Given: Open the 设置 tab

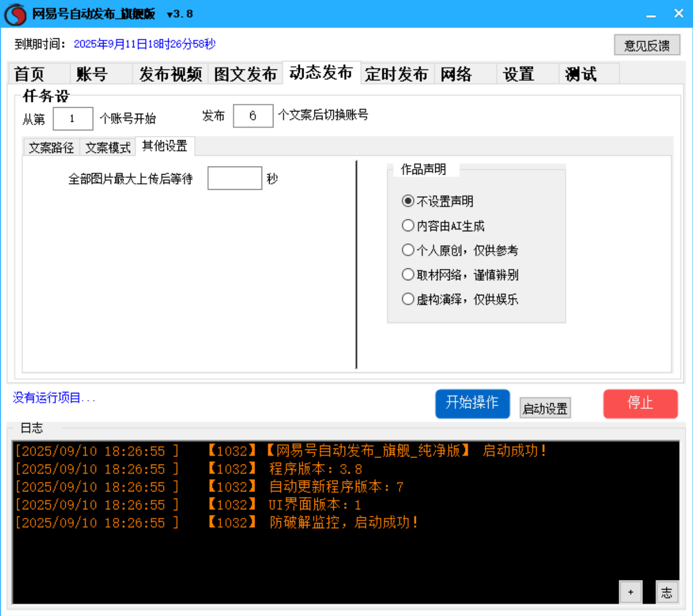Looking at the screenshot, I should pyautogui.click(x=518, y=73).
